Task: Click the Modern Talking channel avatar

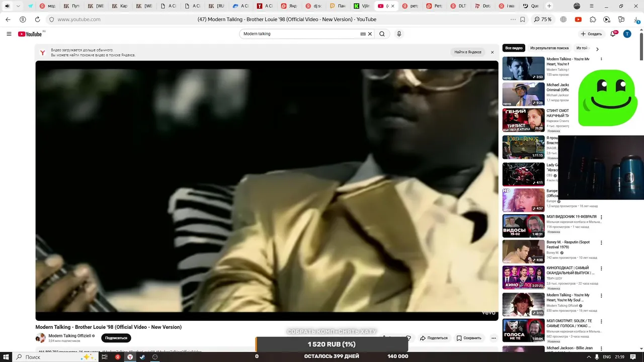Action: coord(40,338)
